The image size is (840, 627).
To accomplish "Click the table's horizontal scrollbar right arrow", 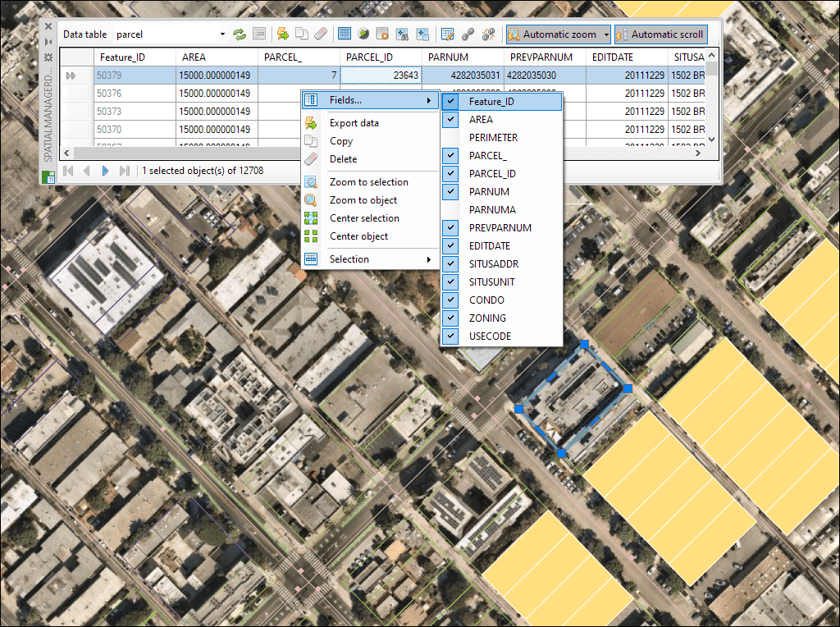I will click(698, 153).
